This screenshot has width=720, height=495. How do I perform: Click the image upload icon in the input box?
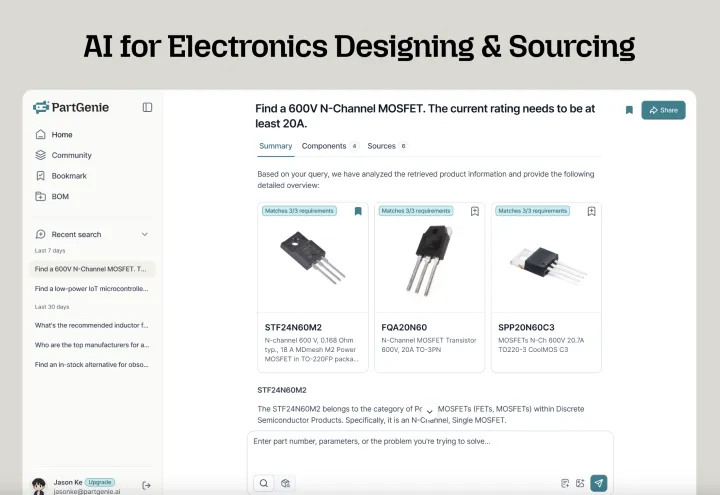coord(580,483)
